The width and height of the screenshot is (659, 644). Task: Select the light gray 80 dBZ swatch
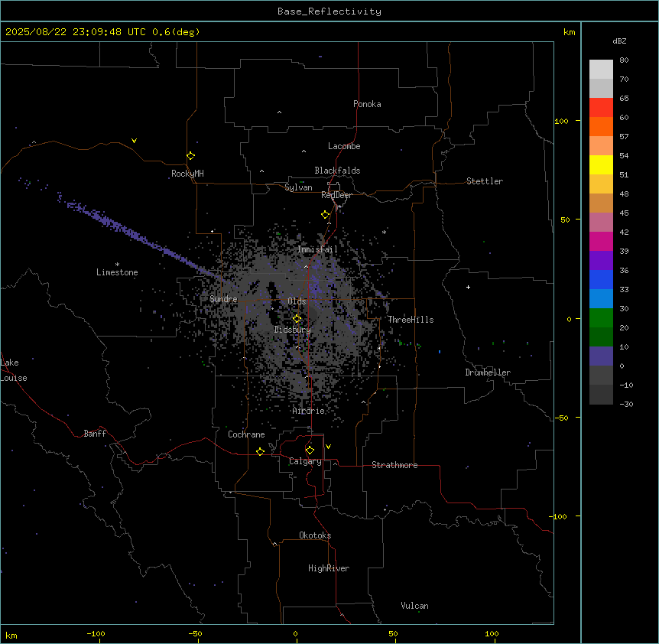[x=601, y=70]
